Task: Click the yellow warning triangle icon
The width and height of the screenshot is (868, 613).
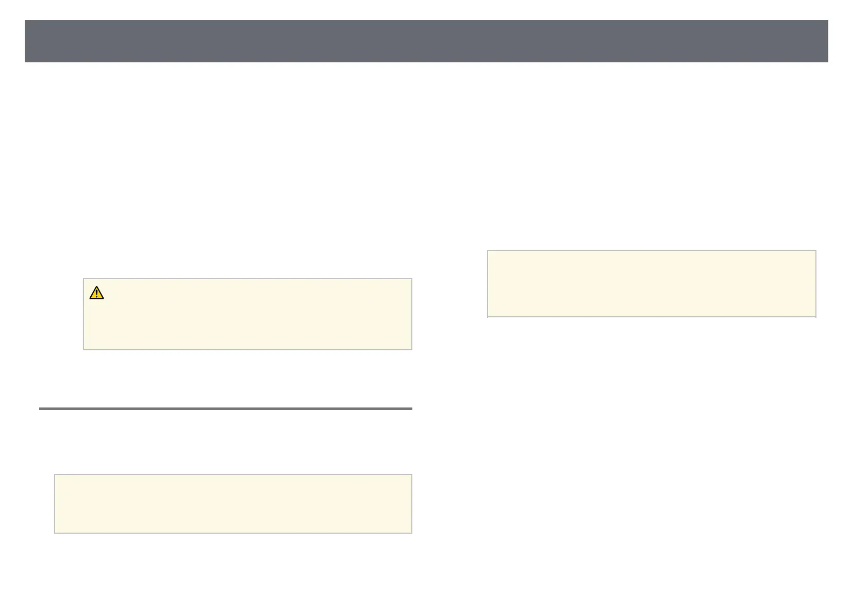Action: click(96, 293)
